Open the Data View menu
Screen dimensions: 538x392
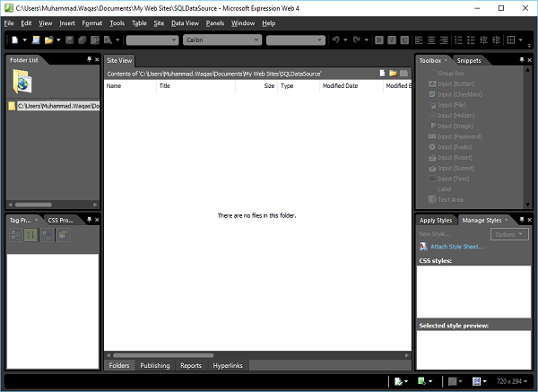coord(185,23)
